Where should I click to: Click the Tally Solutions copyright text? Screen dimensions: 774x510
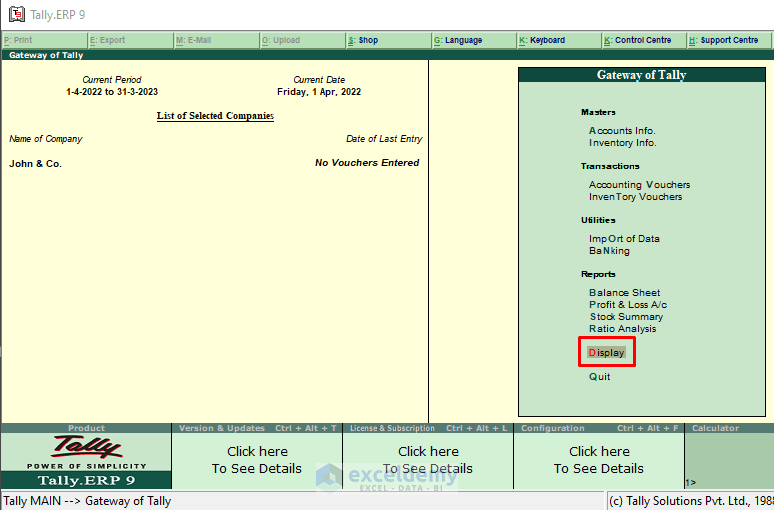pos(691,501)
